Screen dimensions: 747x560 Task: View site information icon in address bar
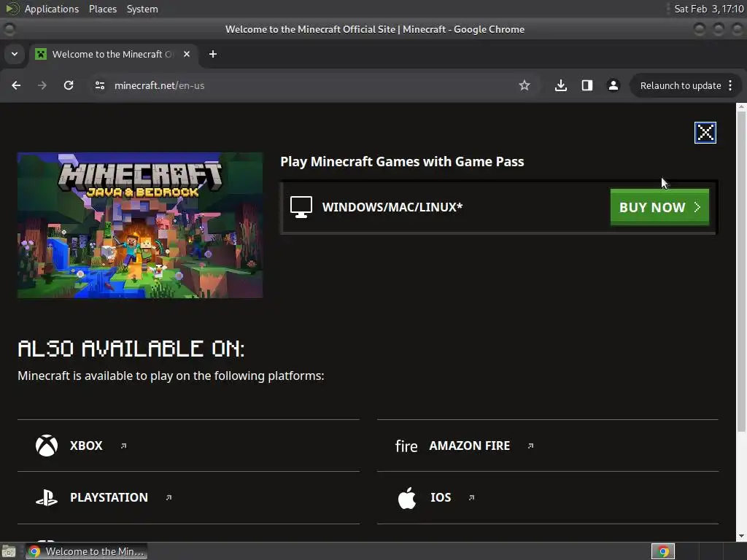point(99,85)
